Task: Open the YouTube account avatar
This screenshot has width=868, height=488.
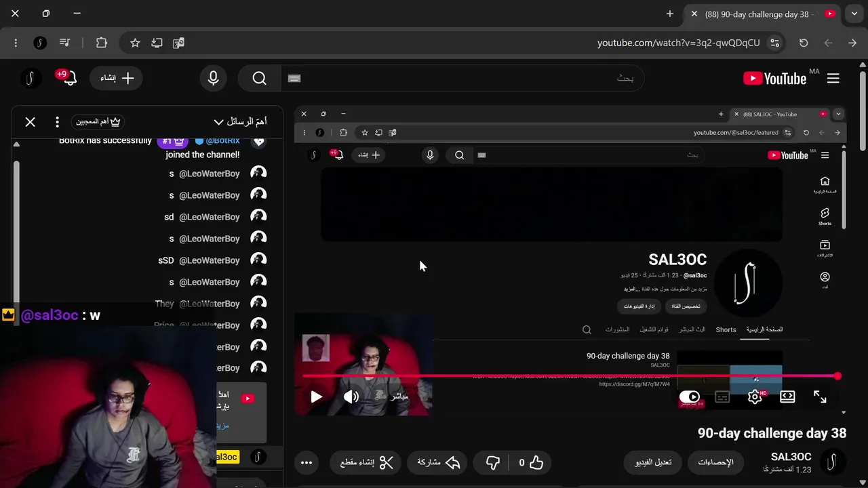Action: point(30,78)
